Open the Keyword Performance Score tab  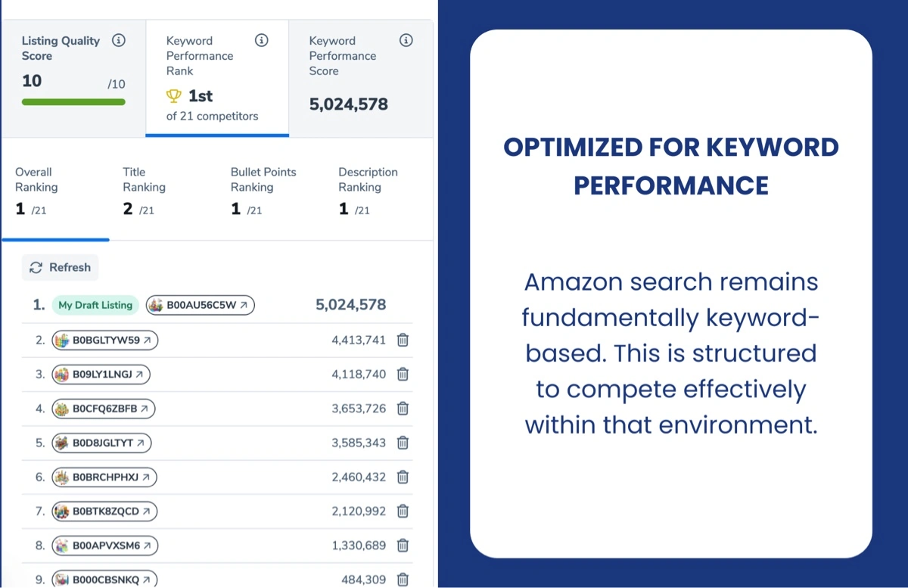point(360,79)
